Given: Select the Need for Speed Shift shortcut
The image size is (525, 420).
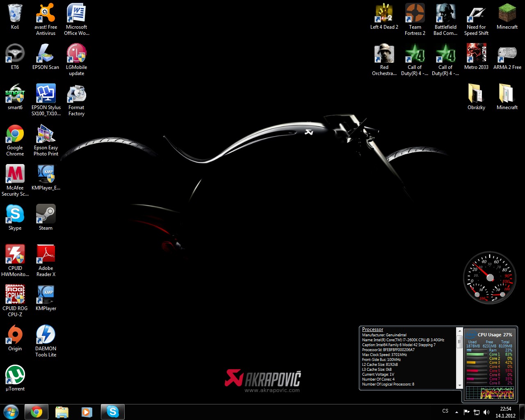Looking at the screenshot, I should click(x=476, y=14).
